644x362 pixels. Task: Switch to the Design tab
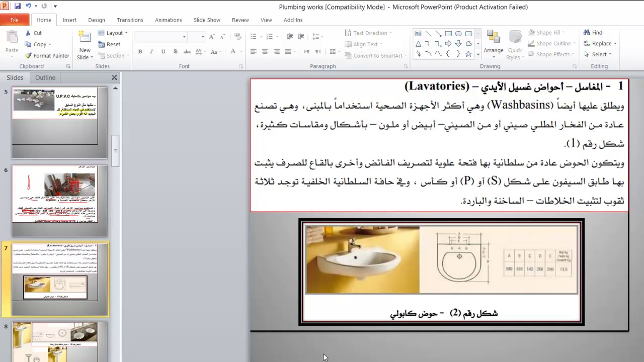(x=97, y=20)
